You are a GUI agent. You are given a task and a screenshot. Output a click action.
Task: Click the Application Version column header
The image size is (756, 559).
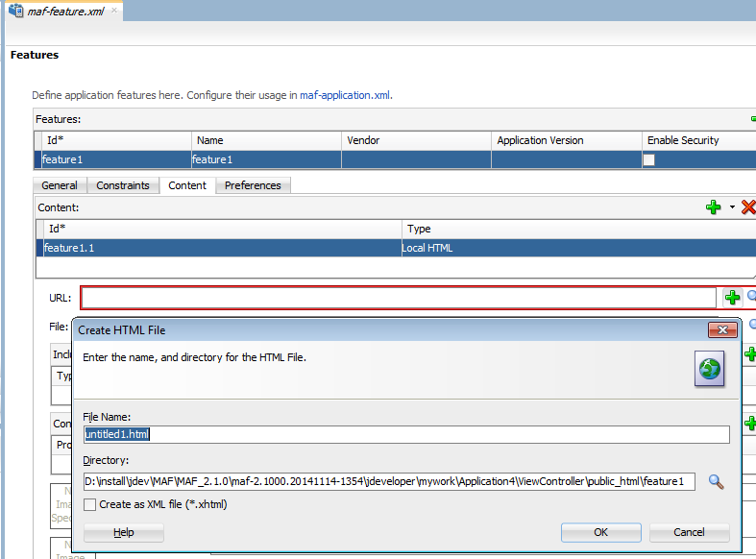(567, 140)
